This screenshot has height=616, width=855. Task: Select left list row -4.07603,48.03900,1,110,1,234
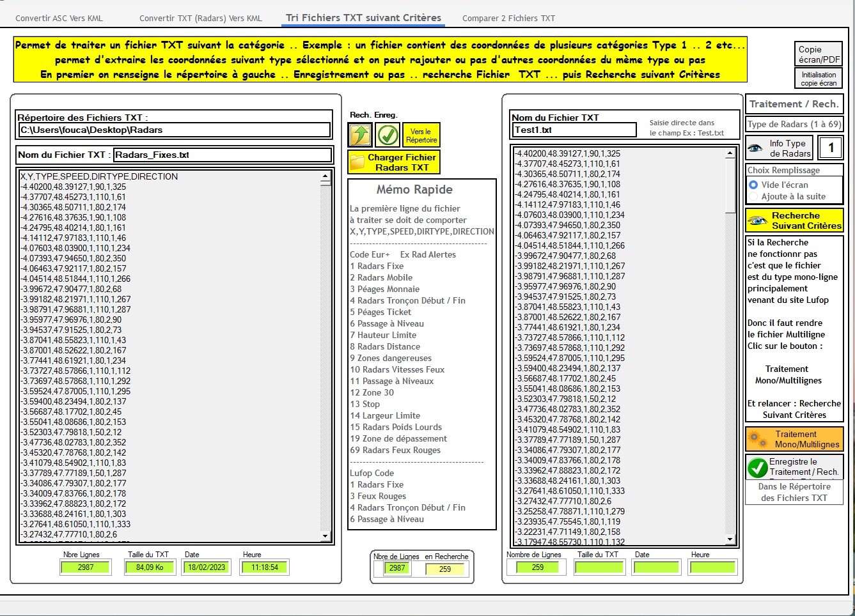pyautogui.click(x=75, y=248)
